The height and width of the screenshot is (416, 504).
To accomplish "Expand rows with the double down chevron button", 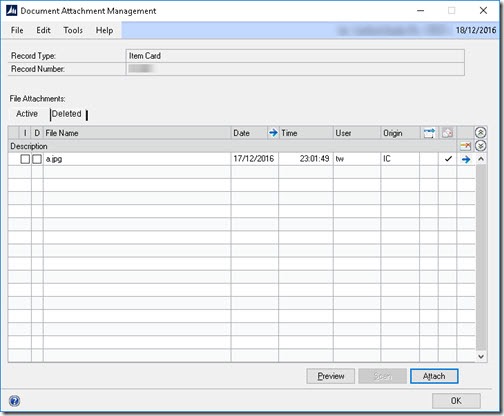I will pos(480,146).
